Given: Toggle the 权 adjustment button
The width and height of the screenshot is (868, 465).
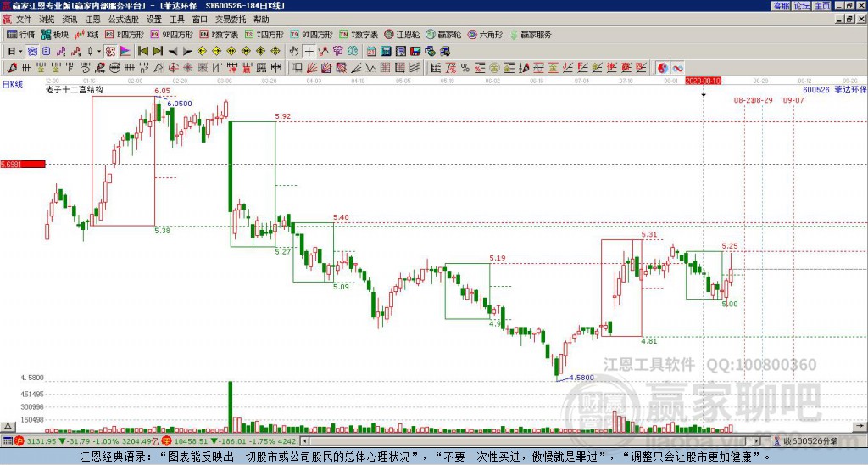Looking at the screenshot, I should (110, 52).
